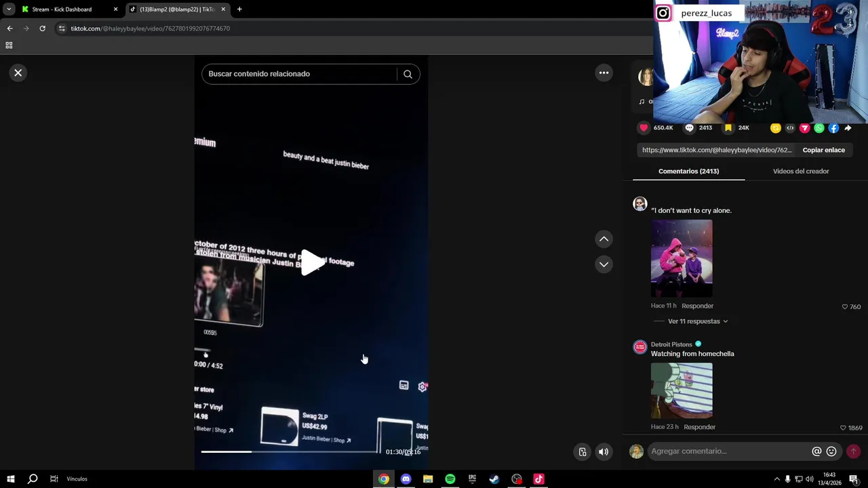Open Detroit Pistons avatar

tap(639, 347)
